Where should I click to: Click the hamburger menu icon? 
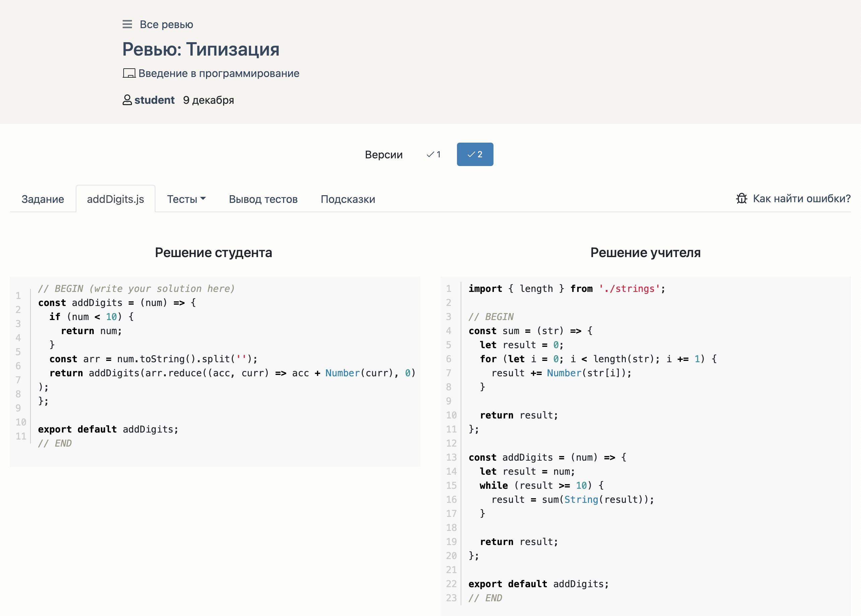127,24
